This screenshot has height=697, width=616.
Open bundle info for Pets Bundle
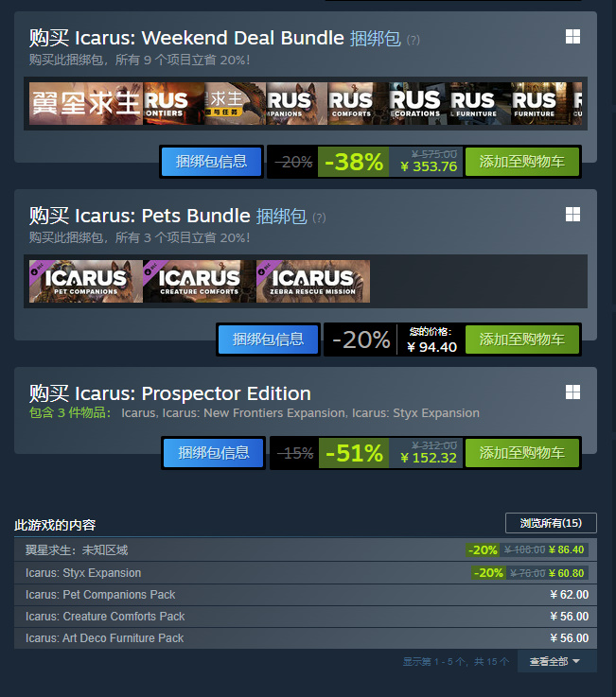pos(268,340)
